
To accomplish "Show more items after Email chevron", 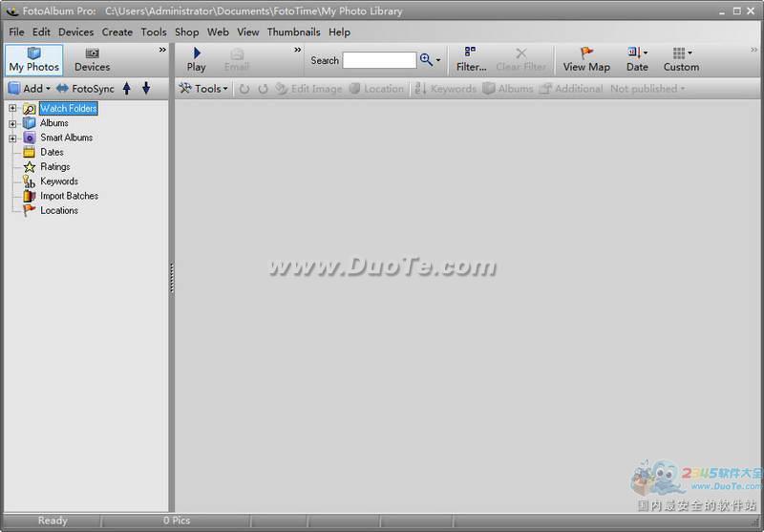I will click(x=298, y=50).
